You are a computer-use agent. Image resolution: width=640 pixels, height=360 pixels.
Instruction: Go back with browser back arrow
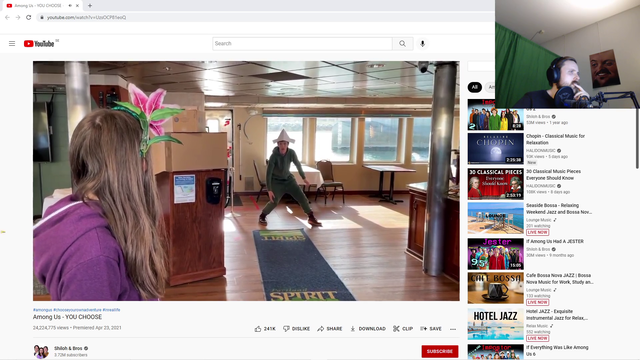(7, 17)
